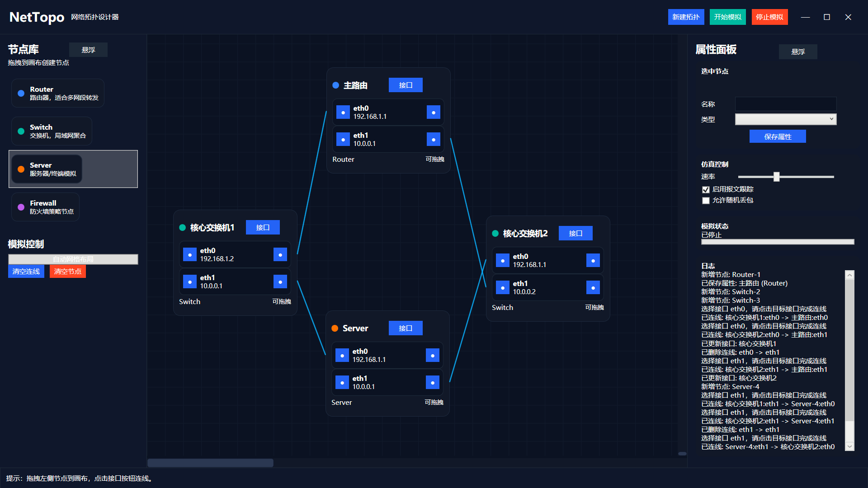
Task: Click left port of 核心交换机2 eth1
Action: pyautogui.click(x=502, y=287)
